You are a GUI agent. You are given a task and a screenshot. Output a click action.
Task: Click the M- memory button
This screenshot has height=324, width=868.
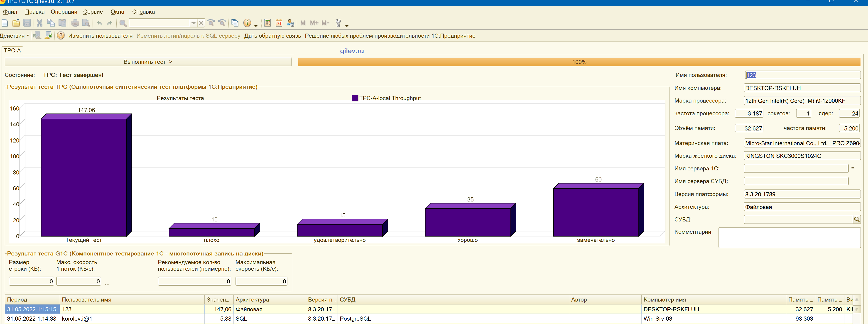[325, 23]
